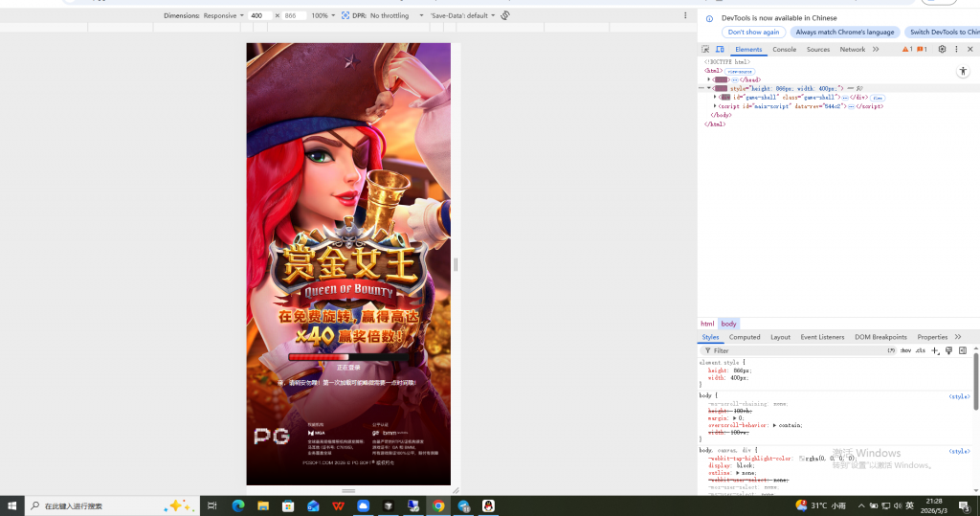980x516 pixels.
Task: Click the rgba color swatch
Action: click(802, 459)
